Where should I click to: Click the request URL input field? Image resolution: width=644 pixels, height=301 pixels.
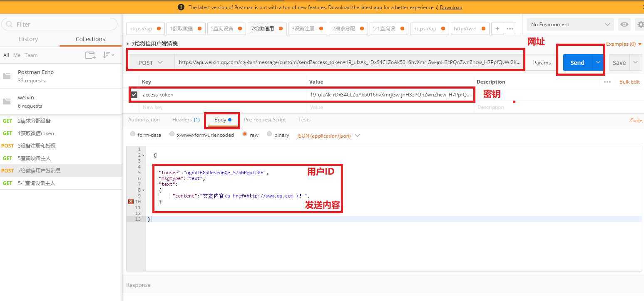350,62
